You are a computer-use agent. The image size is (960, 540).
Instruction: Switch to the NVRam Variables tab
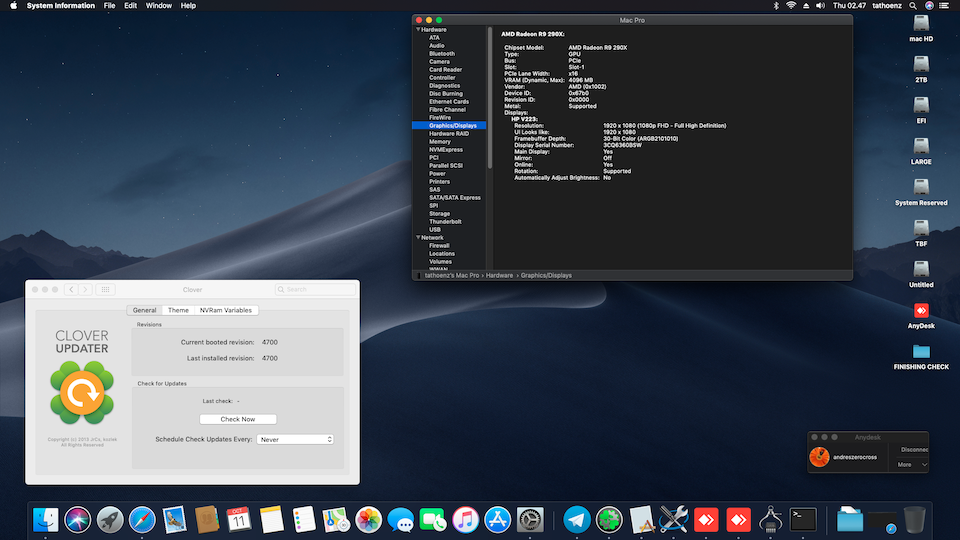pos(225,310)
